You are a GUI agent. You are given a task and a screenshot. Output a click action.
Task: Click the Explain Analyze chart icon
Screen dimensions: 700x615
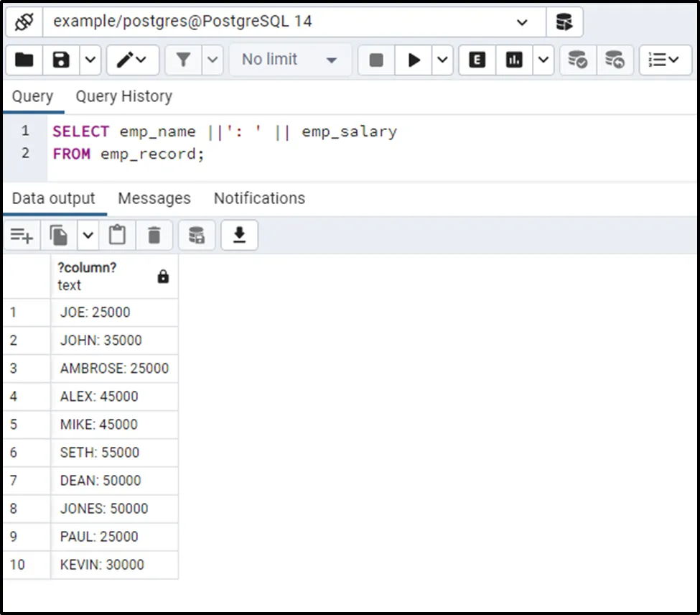(x=514, y=60)
